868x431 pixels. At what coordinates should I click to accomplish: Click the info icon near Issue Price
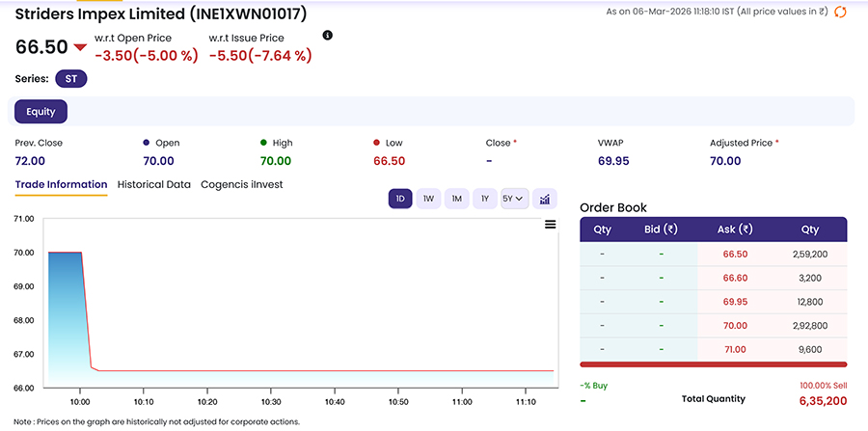(x=327, y=36)
